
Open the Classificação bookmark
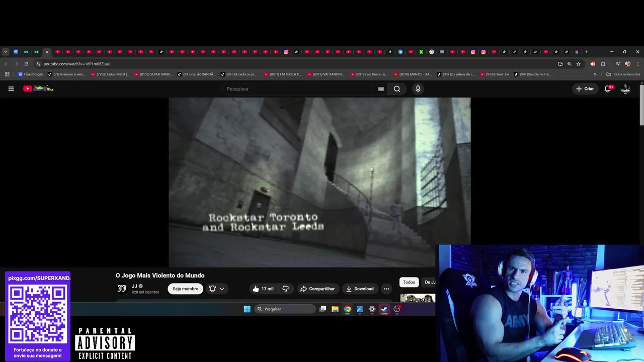click(31, 74)
